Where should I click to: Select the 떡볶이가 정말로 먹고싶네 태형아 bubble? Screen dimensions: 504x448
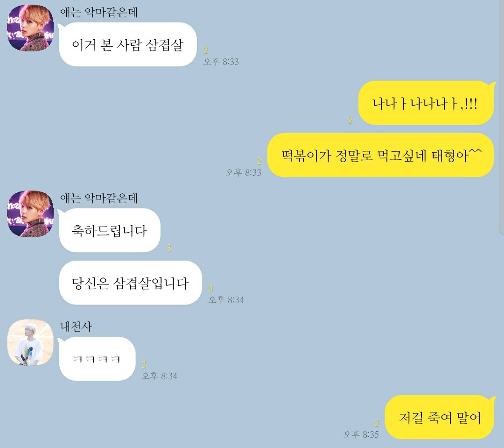381,155
